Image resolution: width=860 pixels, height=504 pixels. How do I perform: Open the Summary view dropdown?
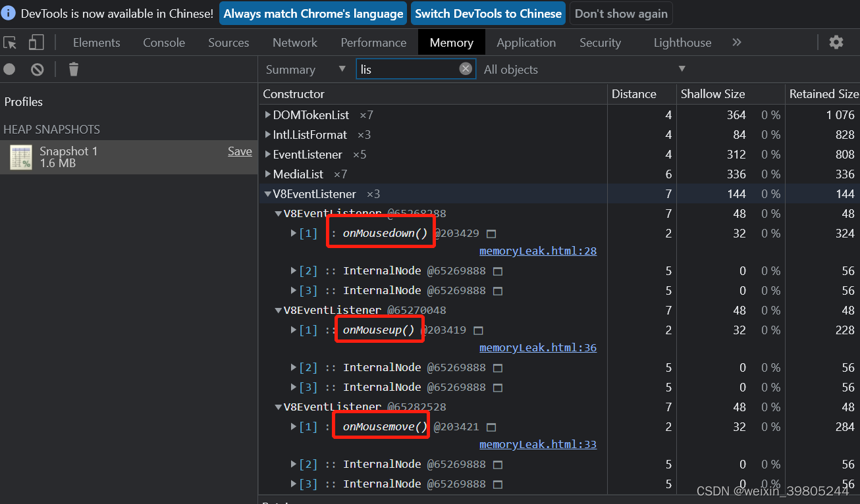pyautogui.click(x=306, y=69)
